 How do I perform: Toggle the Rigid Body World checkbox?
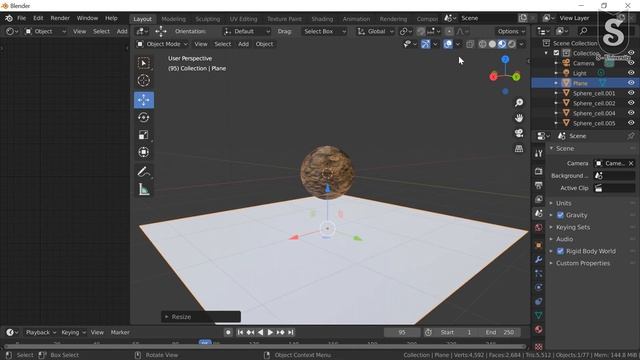pyautogui.click(x=560, y=251)
